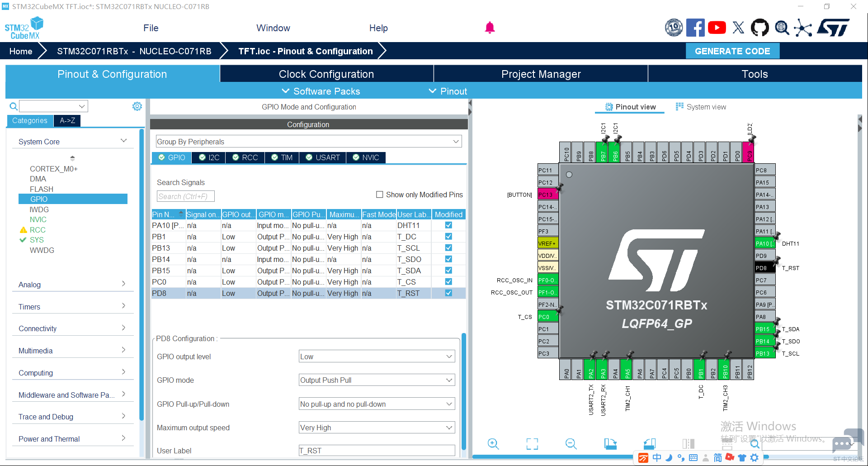Switch to System view
This screenshot has width=868, height=466.
click(x=701, y=107)
